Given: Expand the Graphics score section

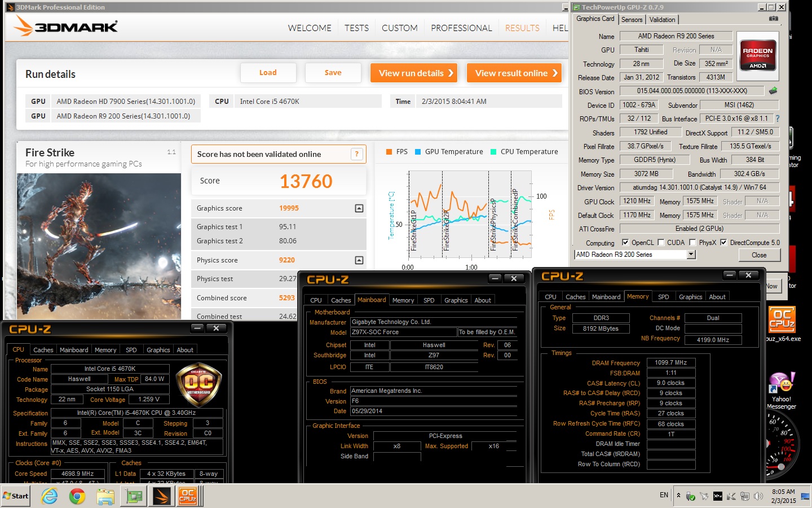Looking at the screenshot, I should [359, 208].
